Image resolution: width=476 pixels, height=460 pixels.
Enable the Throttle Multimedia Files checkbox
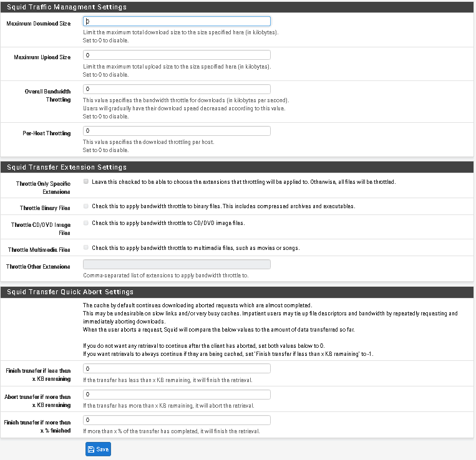(x=86, y=247)
